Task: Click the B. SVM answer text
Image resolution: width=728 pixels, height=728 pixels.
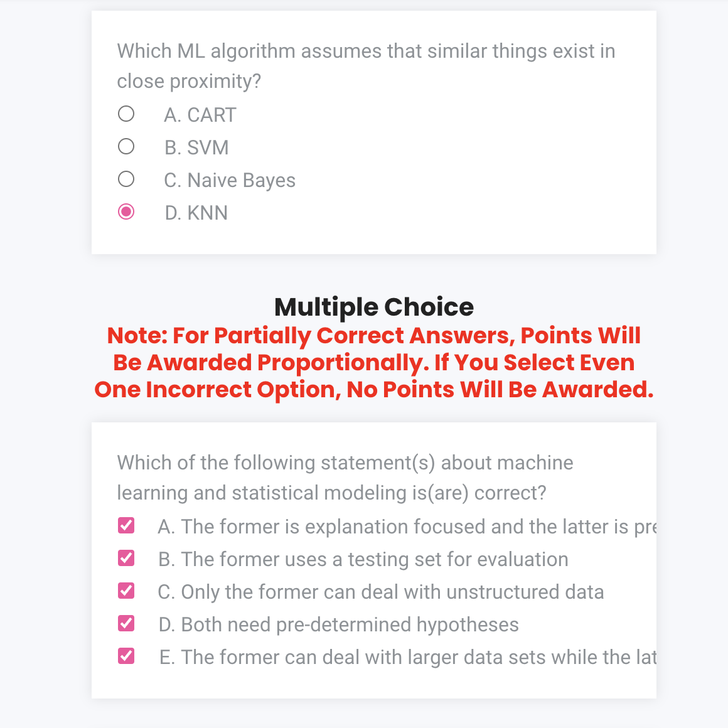Action: click(196, 147)
